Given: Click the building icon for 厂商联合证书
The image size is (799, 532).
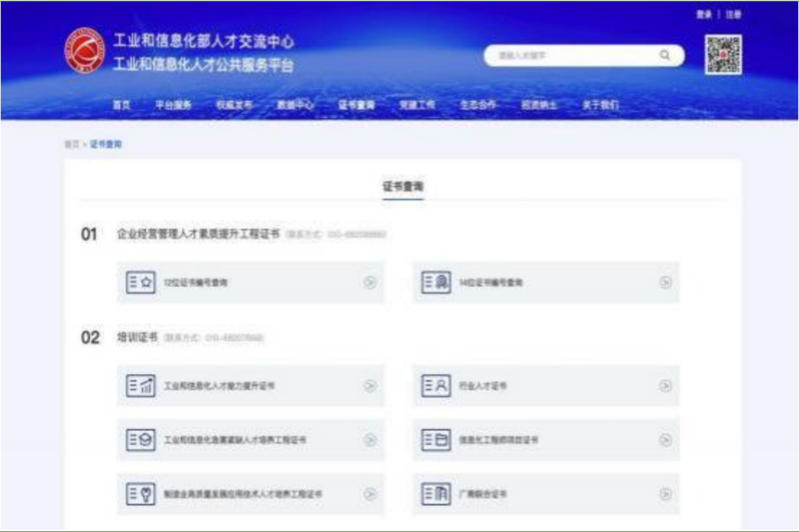Looking at the screenshot, I should [x=436, y=493].
